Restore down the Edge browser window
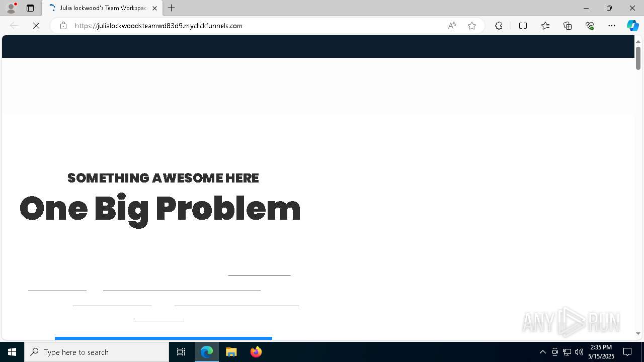644x362 pixels. [609, 8]
